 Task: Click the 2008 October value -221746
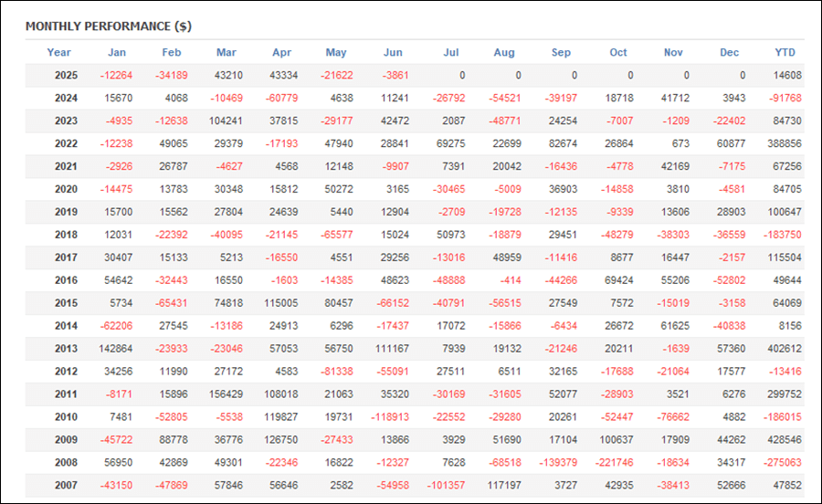(x=615, y=463)
